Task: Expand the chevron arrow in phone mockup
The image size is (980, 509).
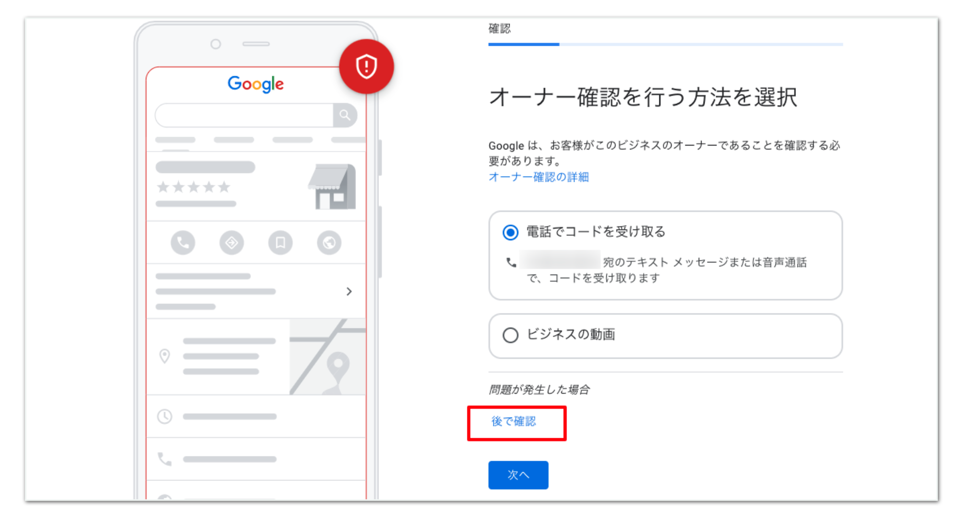Action: tap(349, 291)
